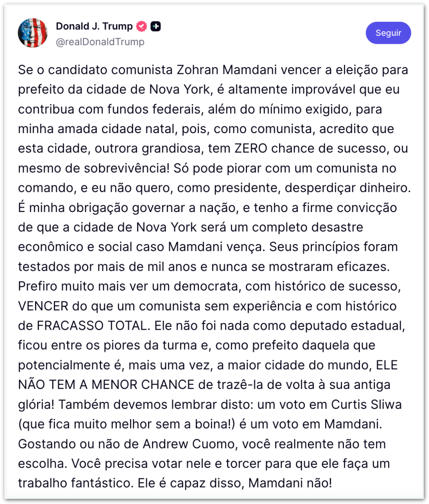The height and width of the screenshot is (504, 429).
Task: Click the black plus badge icon
Action: (x=156, y=26)
